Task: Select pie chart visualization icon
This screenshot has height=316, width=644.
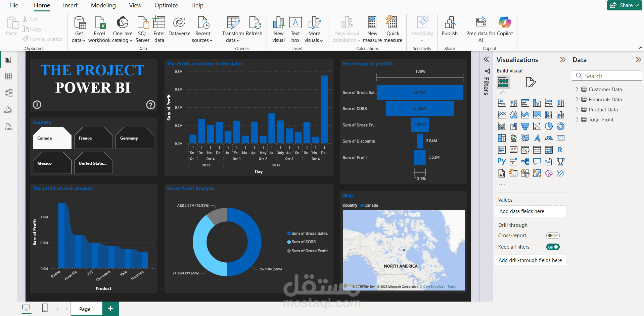Action: [x=549, y=126]
